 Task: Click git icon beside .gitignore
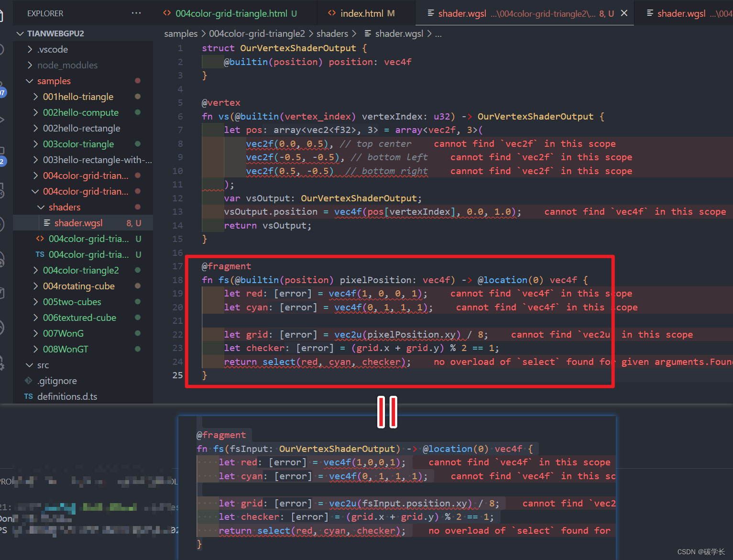tap(29, 381)
